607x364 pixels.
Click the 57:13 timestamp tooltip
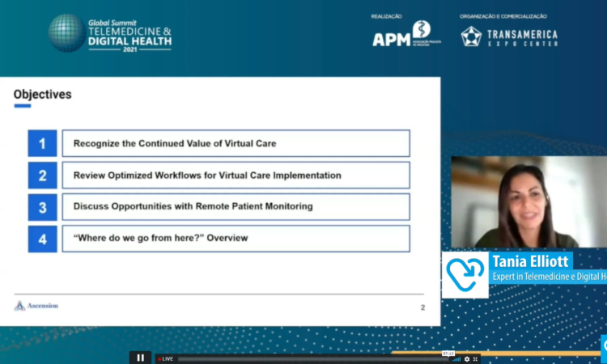point(448,353)
